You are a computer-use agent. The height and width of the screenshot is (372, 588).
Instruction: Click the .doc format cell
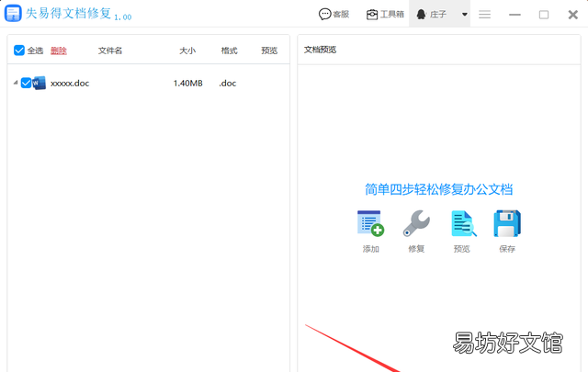pyautogui.click(x=228, y=84)
